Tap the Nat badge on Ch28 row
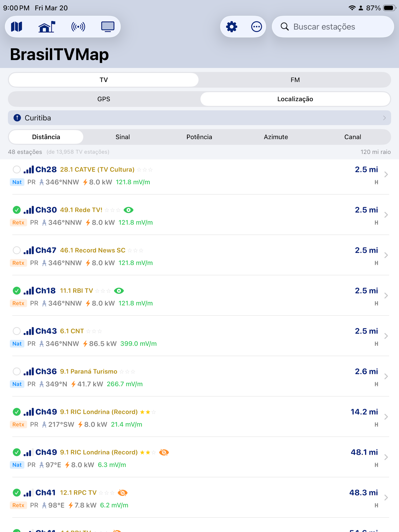Viewport: 399px width, 532px height. point(17,182)
